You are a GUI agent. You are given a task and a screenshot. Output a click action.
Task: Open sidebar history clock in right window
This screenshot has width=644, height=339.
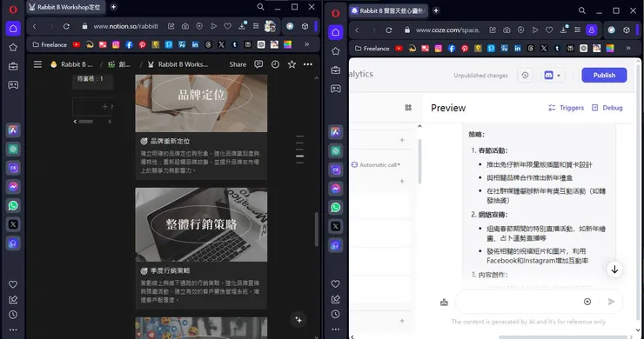pos(336,315)
